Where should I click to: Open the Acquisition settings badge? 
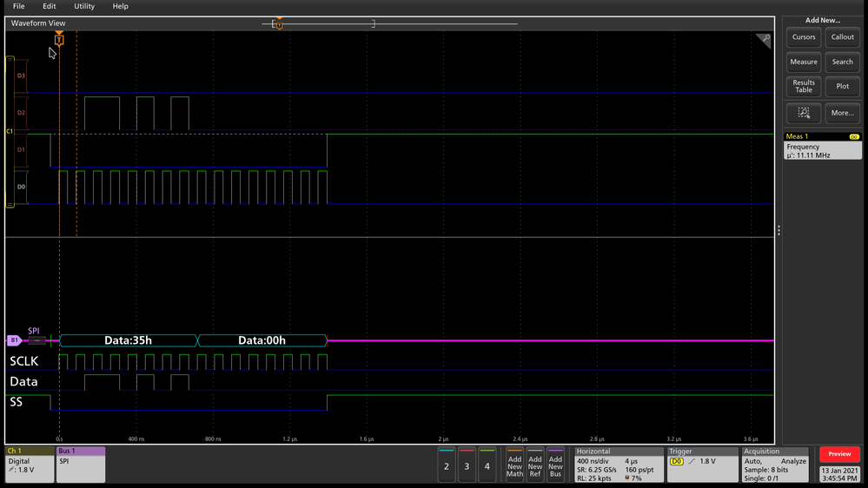pyautogui.click(x=775, y=465)
